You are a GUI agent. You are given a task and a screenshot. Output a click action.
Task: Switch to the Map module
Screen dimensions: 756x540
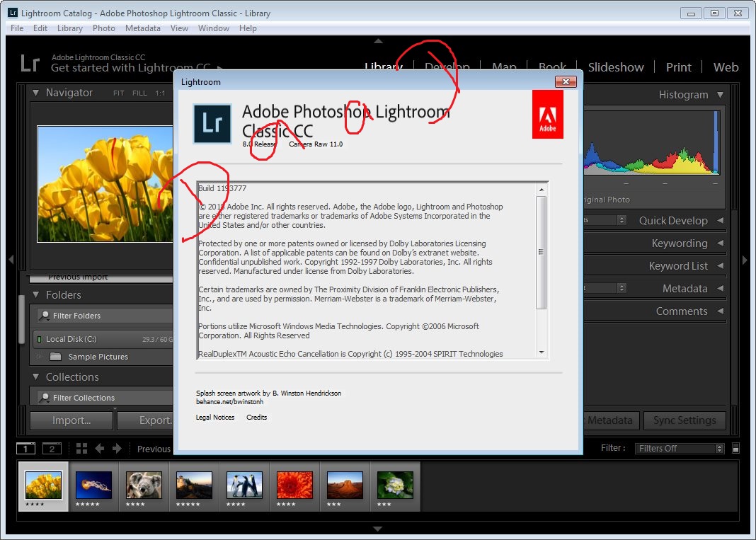[504, 67]
